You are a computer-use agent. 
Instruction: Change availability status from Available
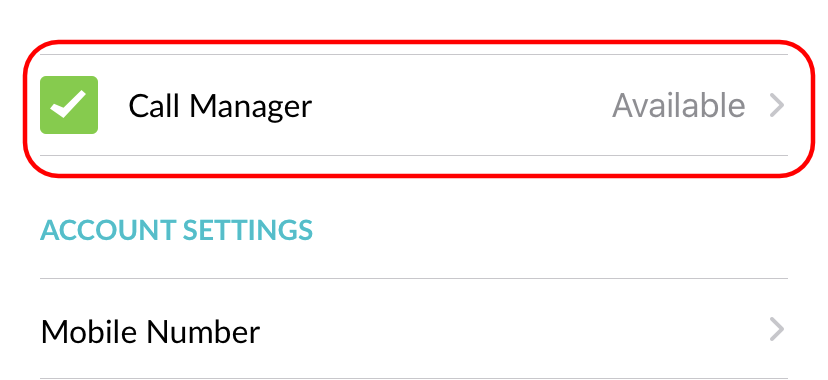[679, 106]
